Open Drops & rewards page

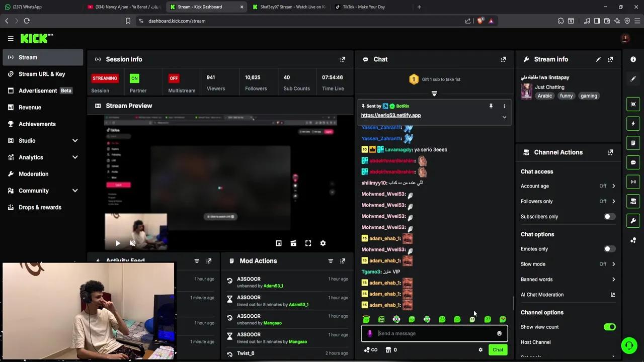coord(43,207)
